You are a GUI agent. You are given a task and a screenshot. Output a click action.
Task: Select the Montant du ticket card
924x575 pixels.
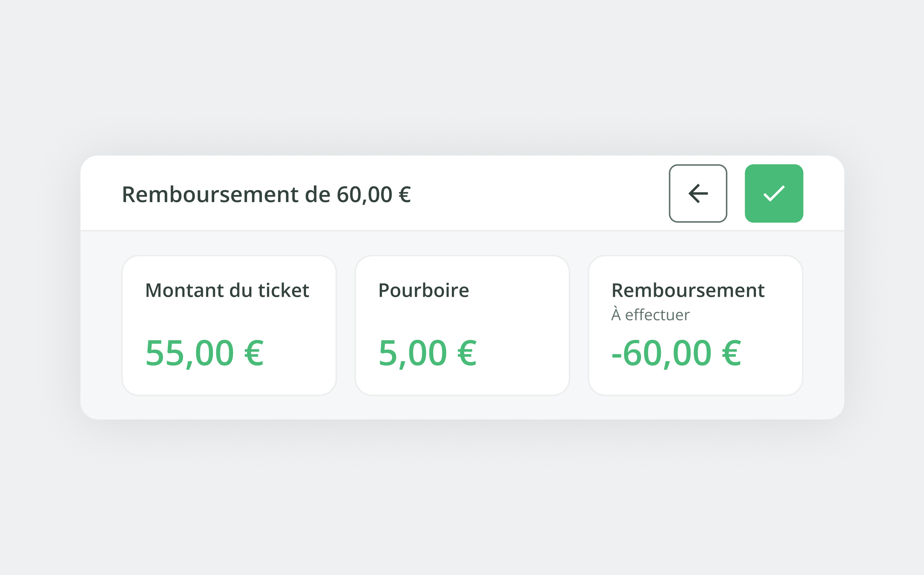pyautogui.click(x=229, y=325)
